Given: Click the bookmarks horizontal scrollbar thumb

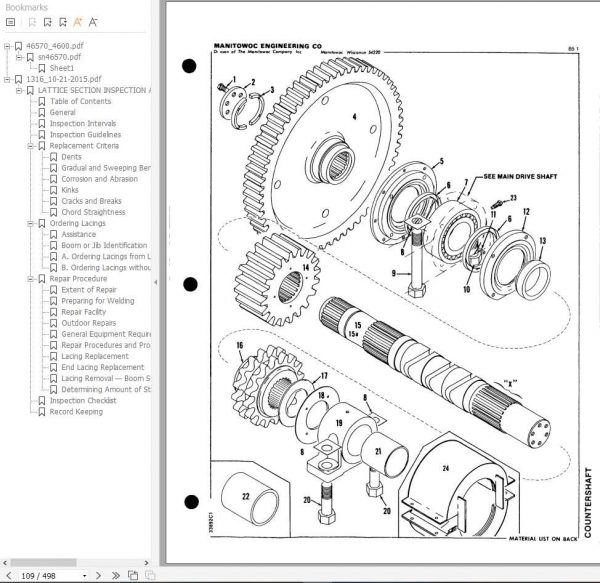Looking at the screenshot, I should point(43,563).
